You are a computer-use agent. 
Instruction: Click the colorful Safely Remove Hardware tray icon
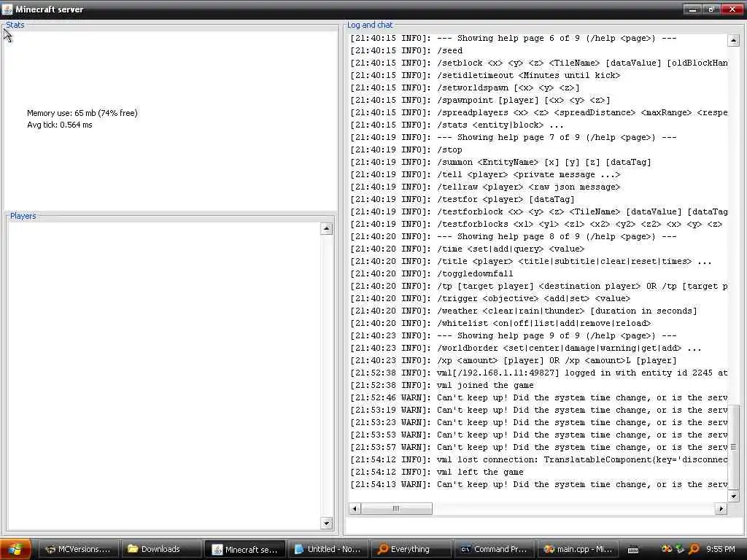pos(667,549)
